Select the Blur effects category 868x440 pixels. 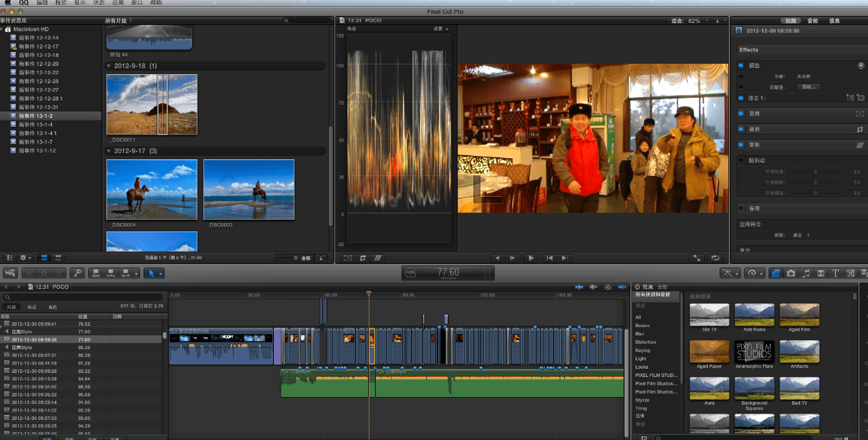tap(641, 333)
